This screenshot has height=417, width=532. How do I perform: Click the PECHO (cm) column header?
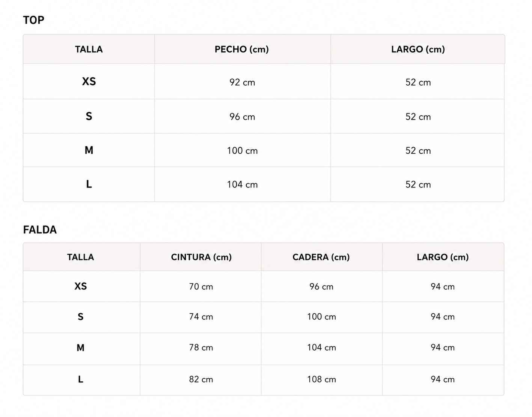pyautogui.click(x=242, y=49)
